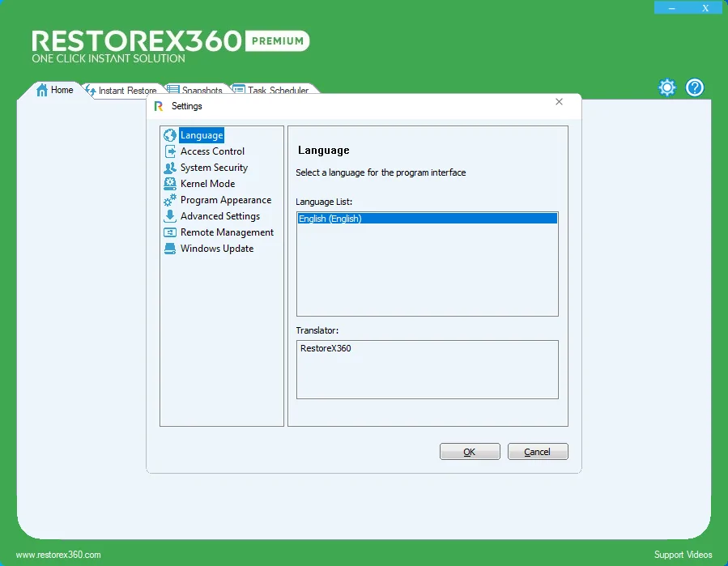Click the Task Scheduler tab icon
The height and width of the screenshot is (566, 728).
coord(239,89)
